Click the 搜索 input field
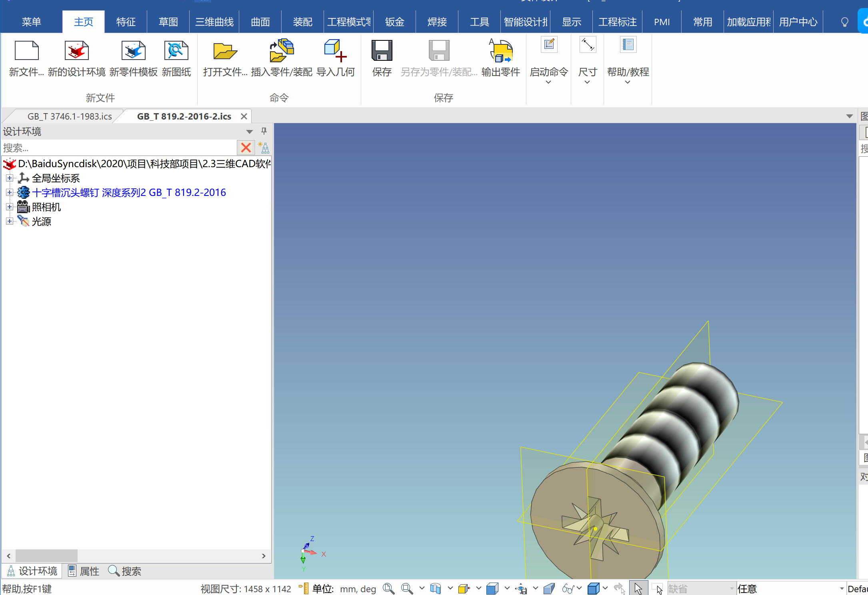 [119, 148]
